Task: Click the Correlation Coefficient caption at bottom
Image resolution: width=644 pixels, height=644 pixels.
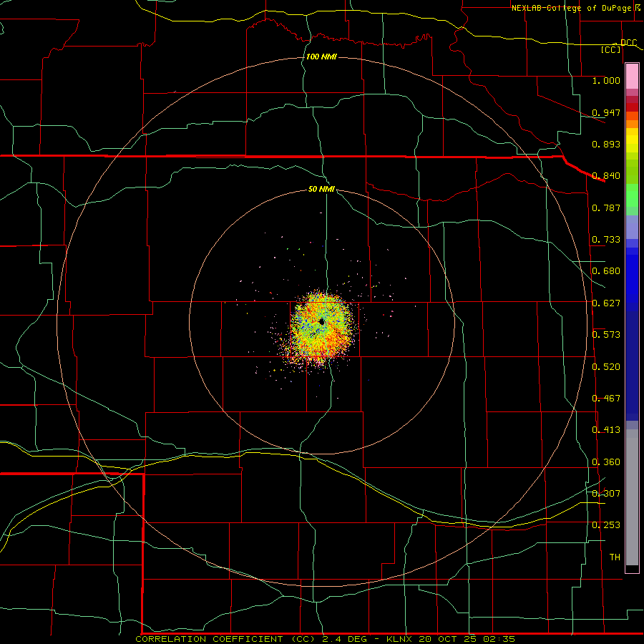Action: tap(326, 639)
